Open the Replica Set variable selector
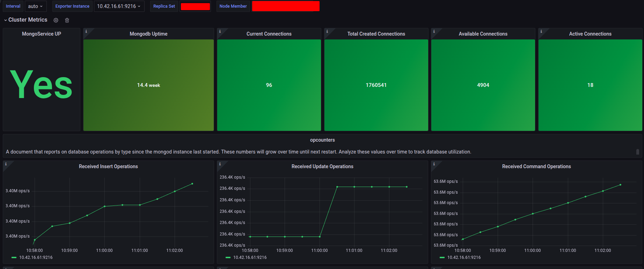 (195, 6)
